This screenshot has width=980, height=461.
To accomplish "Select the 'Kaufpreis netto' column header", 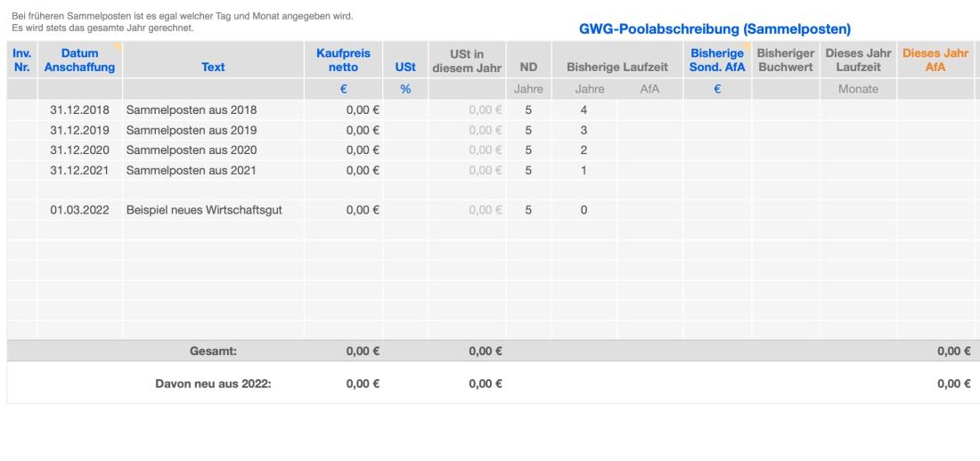I will click(343, 61).
